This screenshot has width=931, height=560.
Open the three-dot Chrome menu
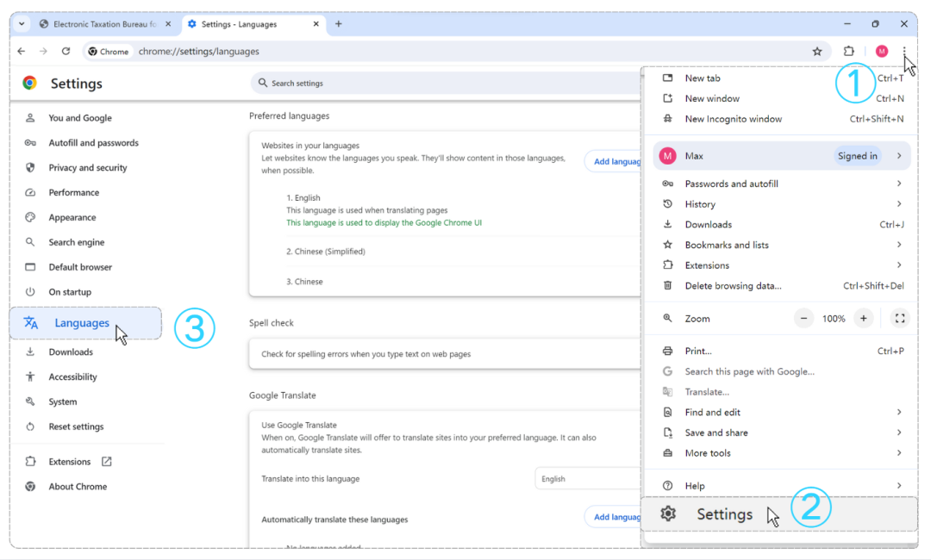[903, 52]
